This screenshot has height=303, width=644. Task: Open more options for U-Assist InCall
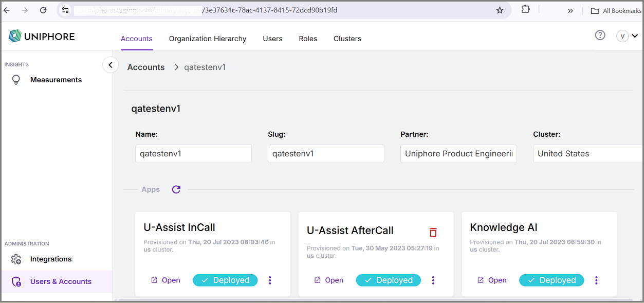(270, 280)
